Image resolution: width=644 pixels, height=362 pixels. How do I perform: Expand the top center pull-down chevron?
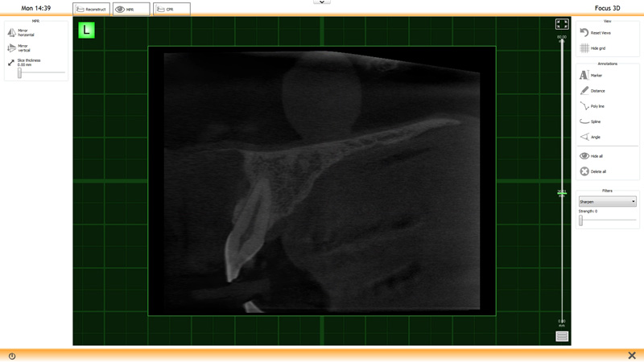322,2
